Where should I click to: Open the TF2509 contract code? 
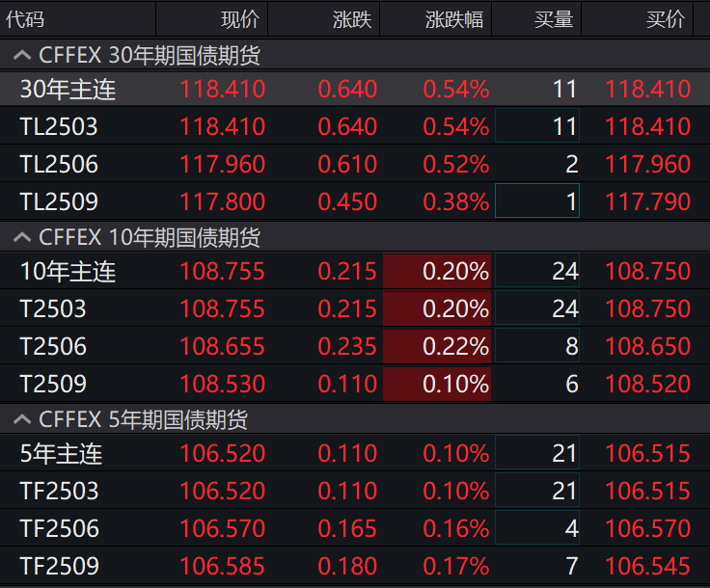59,566
